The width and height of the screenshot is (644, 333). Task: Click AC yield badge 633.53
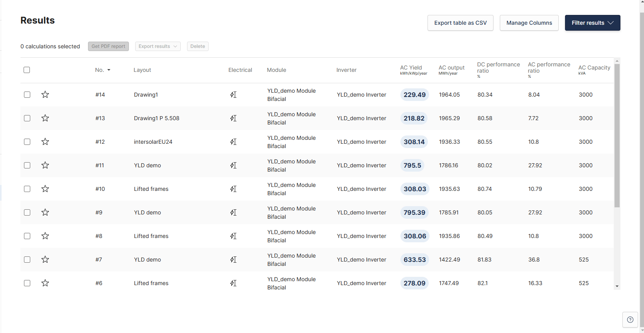[415, 260]
